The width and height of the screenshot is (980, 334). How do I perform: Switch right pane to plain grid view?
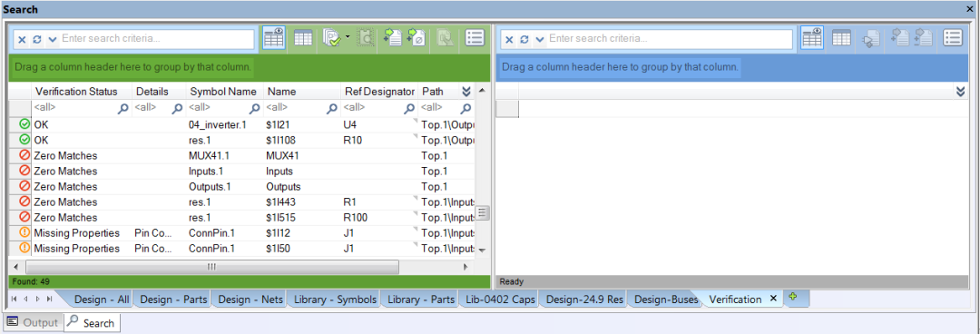(841, 37)
